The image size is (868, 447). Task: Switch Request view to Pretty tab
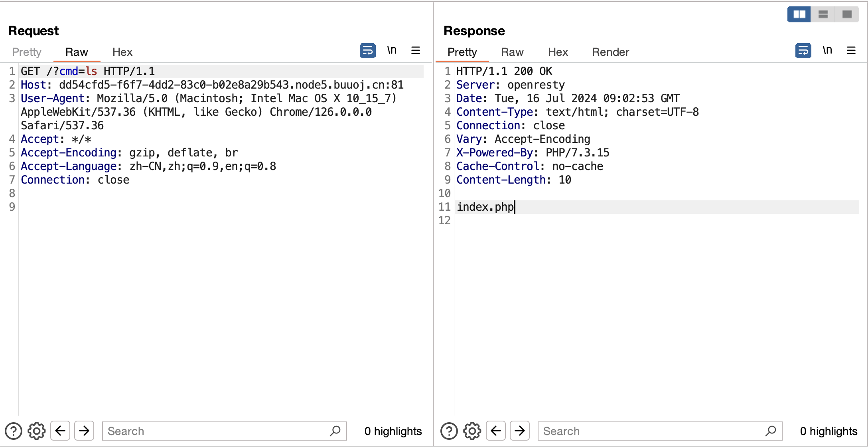27,52
